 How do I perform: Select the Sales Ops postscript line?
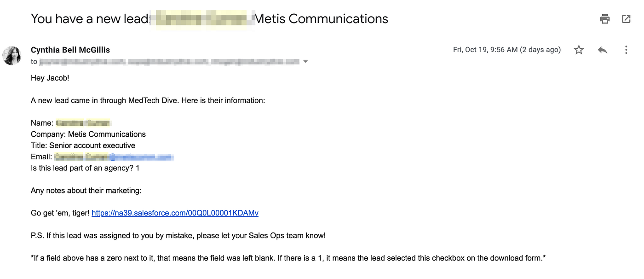(x=178, y=235)
